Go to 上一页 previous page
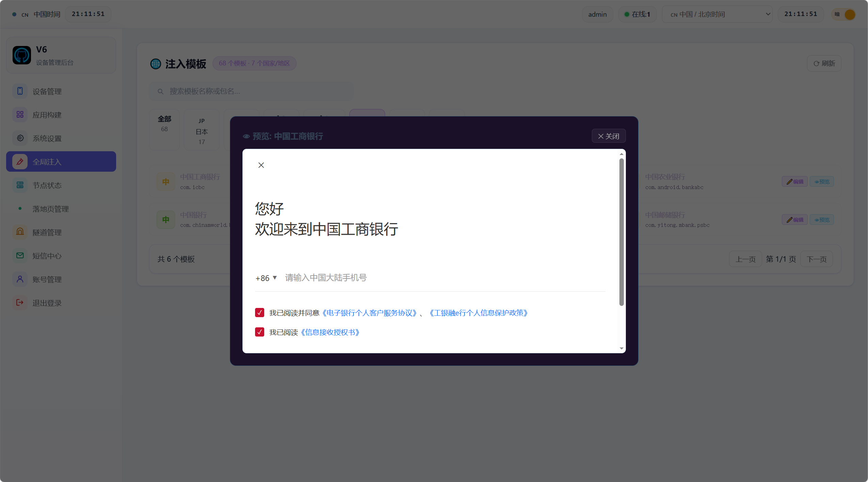This screenshot has width=868, height=482. coord(745,259)
